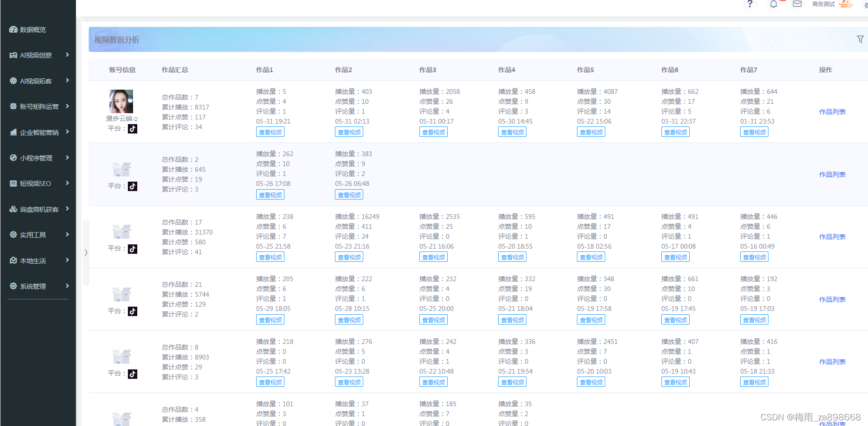
Task: Click TikTok platform icon in 645 plays row
Action: point(133,186)
